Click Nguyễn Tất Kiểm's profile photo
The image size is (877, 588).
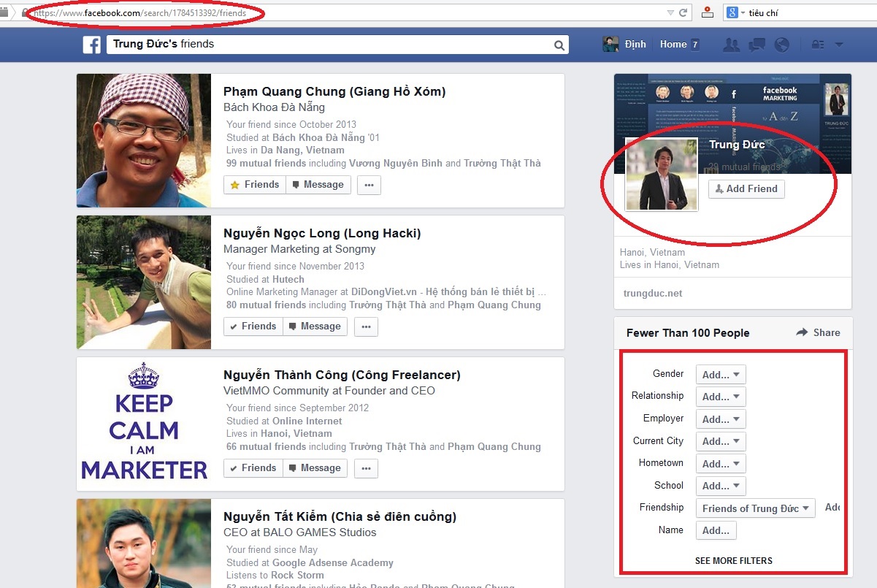(x=144, y=543)
